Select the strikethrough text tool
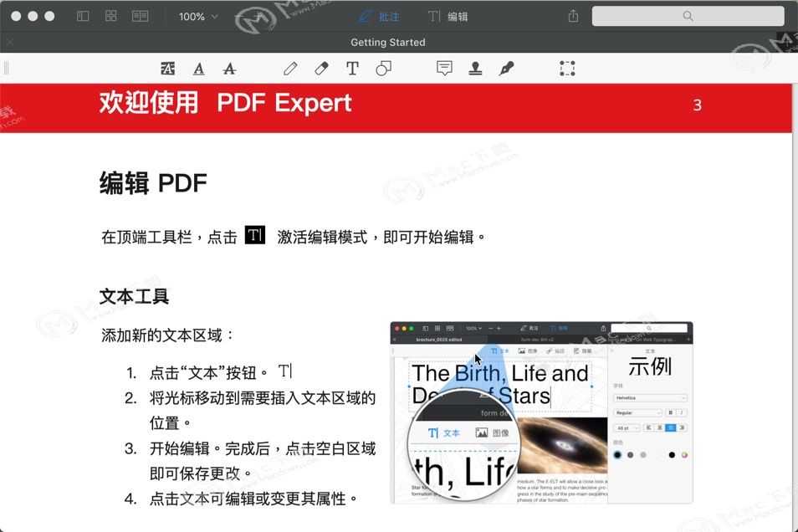The width and height of the screenshot is (798, 532). (x=229, y=69)
